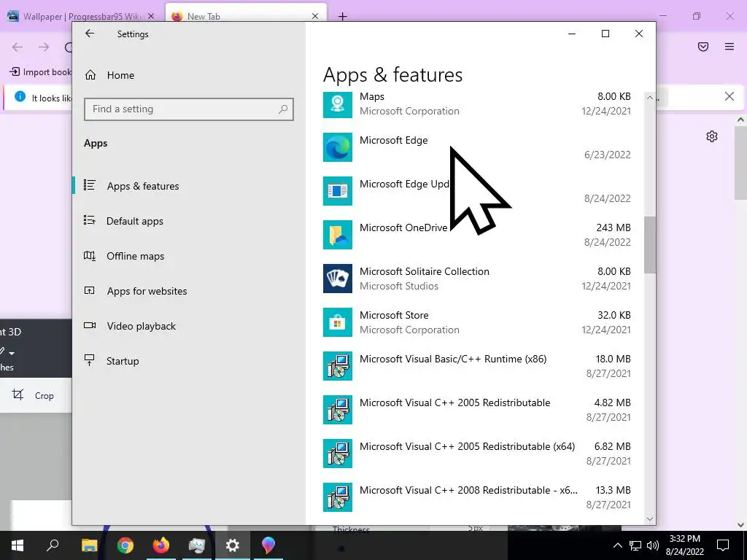Click the Microsoft Edge app icon

(x=338, y=147)
